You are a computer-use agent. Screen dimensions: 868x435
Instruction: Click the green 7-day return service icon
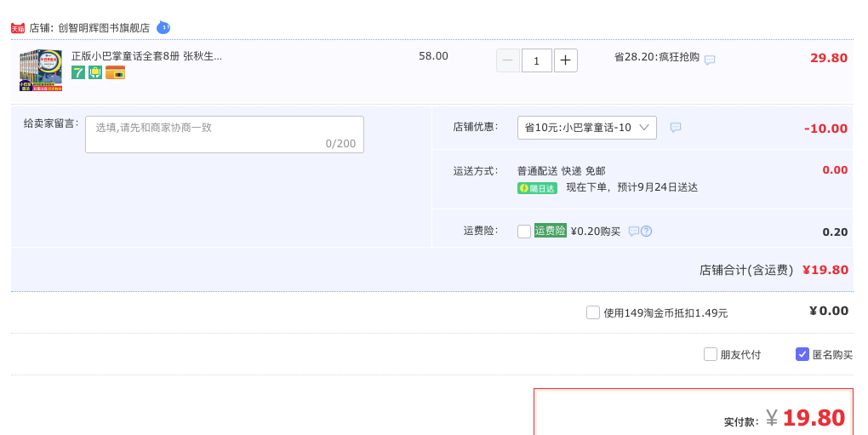point(78,72)
